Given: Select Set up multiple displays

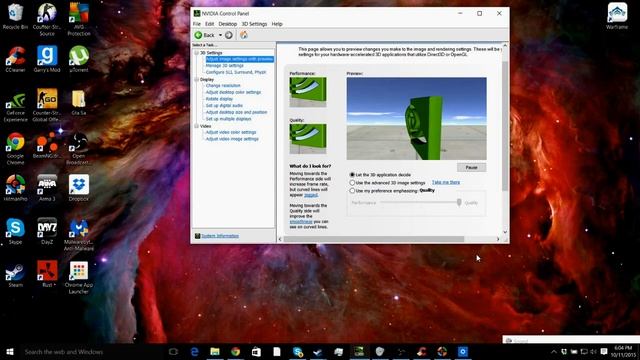Looking at the screenshot, I should tap(228, 119).
